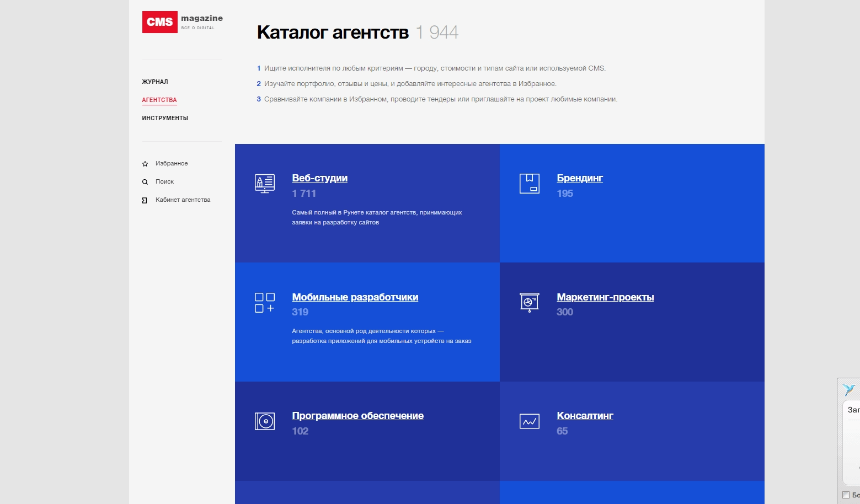Click the Программное обеспечение disc icon

[x=265, y=421]
